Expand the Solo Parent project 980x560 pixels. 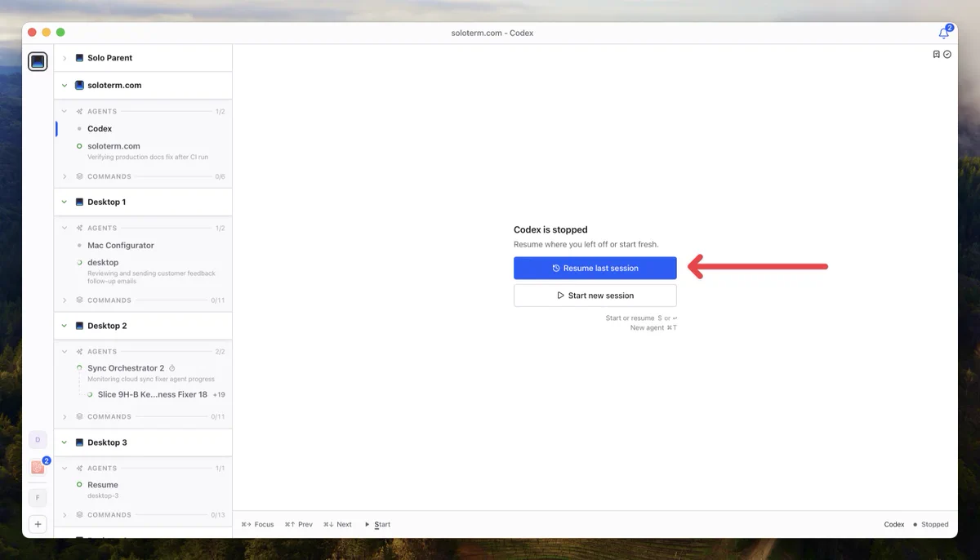[x=65, y=58]
